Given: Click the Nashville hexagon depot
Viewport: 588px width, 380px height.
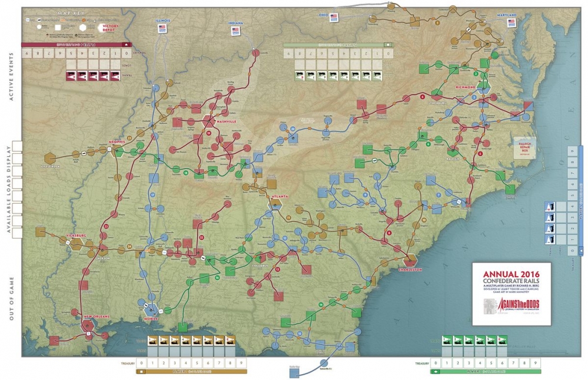Looking at the screenshot, I should pyautogui.click(x=209, y=120).
